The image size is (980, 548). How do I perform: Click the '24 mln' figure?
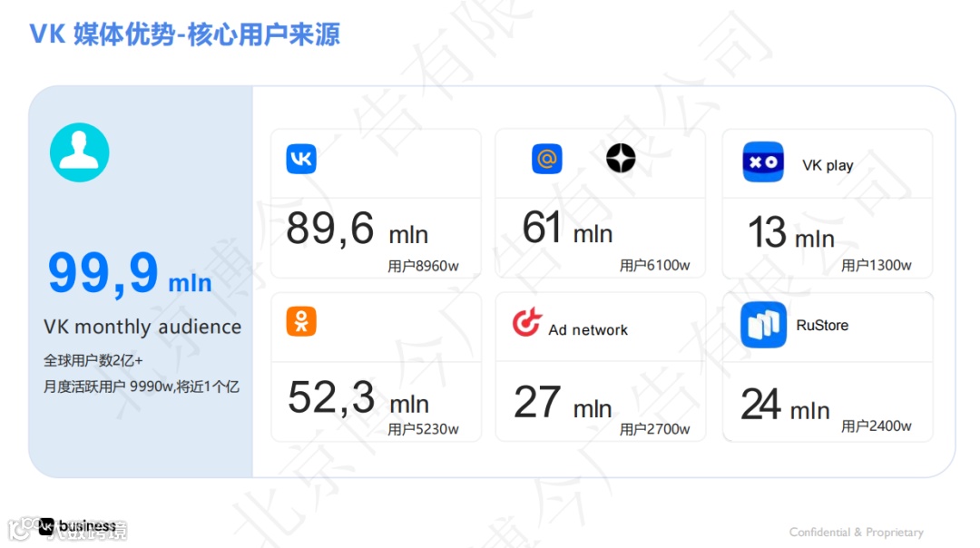pyautogui.click(x=785, y=405)
